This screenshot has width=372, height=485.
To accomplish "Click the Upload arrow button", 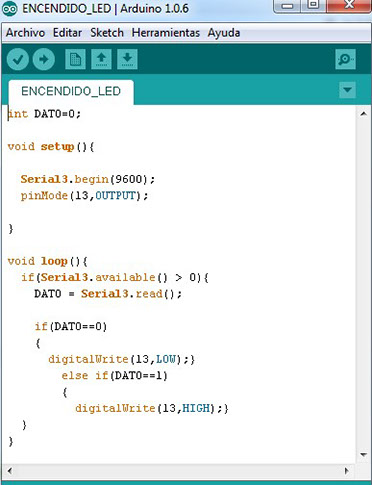I will [x=44, y=59].
